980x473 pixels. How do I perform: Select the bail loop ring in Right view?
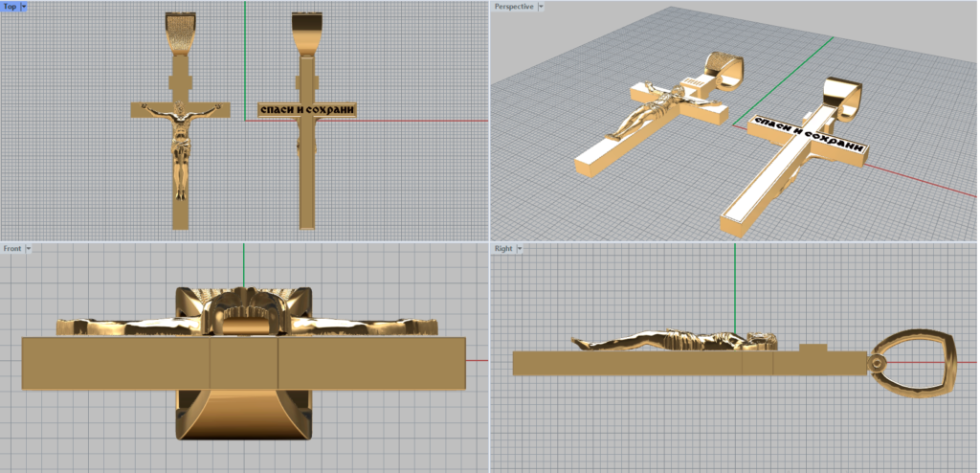tap(917, 363)
